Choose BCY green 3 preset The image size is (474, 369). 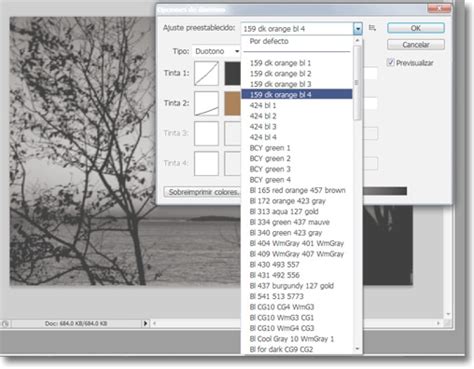click(x=296, y=169)
